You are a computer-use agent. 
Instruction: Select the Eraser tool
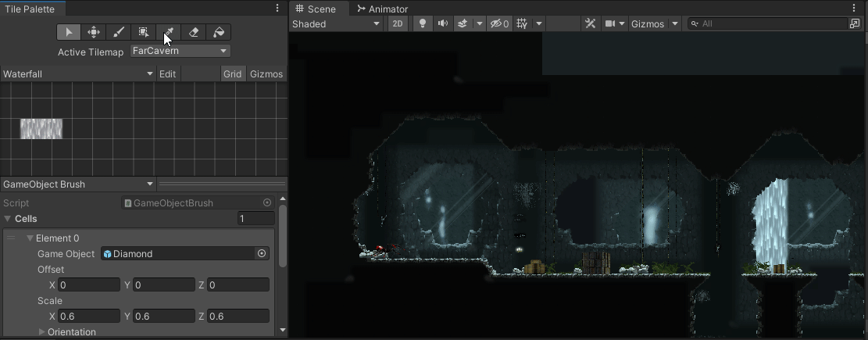point(193,32)
